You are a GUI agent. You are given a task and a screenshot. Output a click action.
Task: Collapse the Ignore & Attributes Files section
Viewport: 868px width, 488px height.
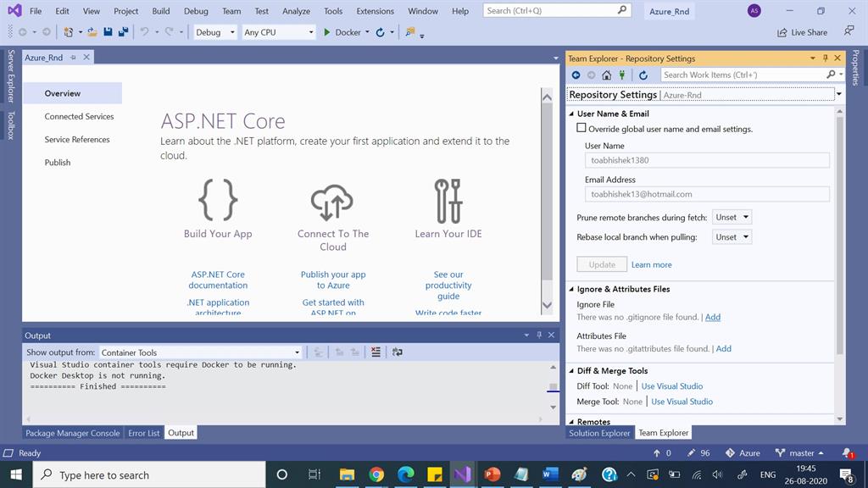coord(572,289)
